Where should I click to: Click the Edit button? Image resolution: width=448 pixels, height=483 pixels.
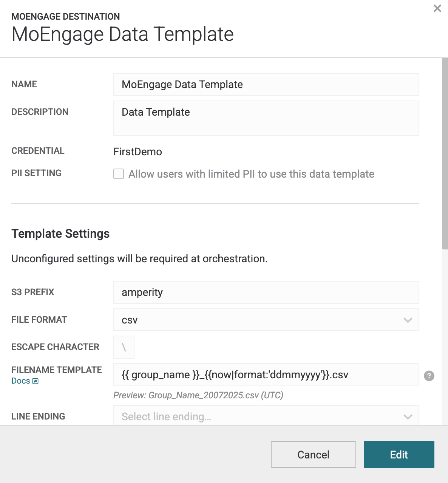point(399,454)
